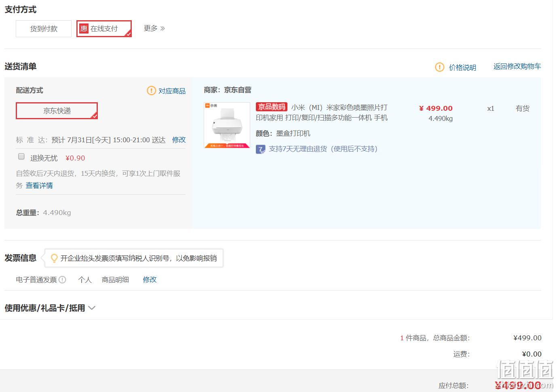This screenshot has width=557, height=392.
Task: Click the 商品明细 invoice content
Action: [x=115, y=280]
